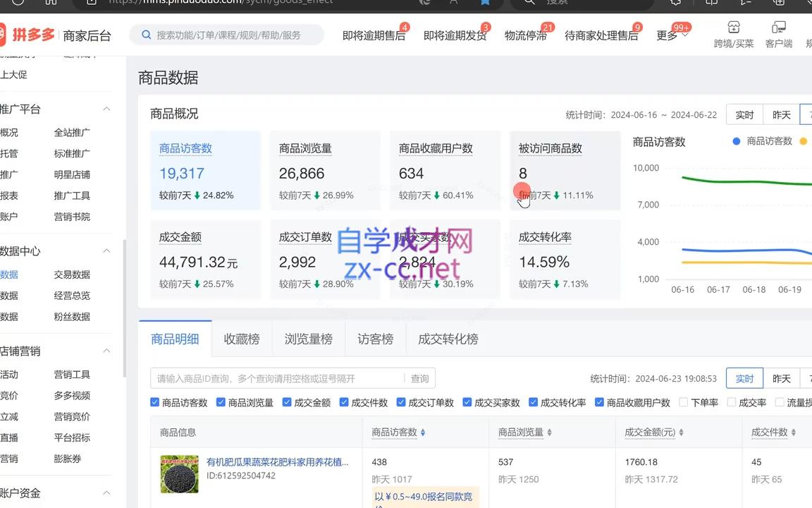Collapse the 推广平台 sidebar section
This screenshot has width=812, height=508.
click(106, 109)
